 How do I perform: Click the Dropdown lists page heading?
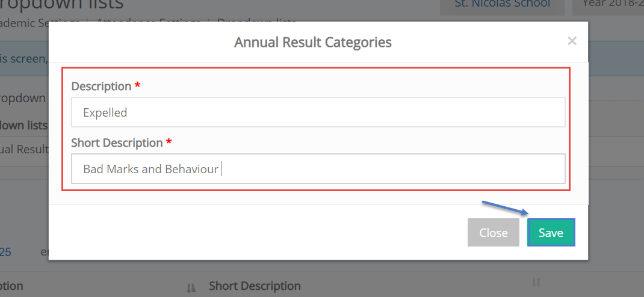coord(61,5)
